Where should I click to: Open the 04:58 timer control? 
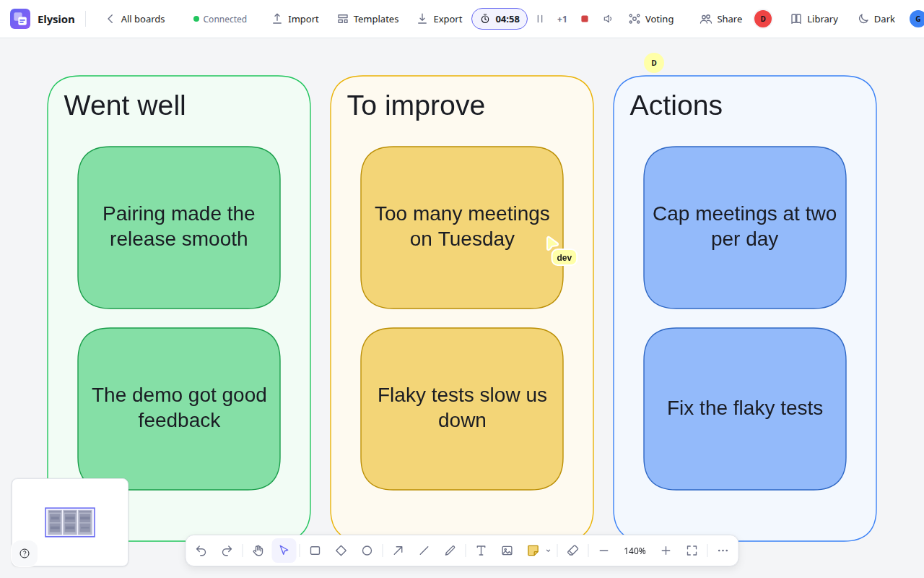point(500,19)
